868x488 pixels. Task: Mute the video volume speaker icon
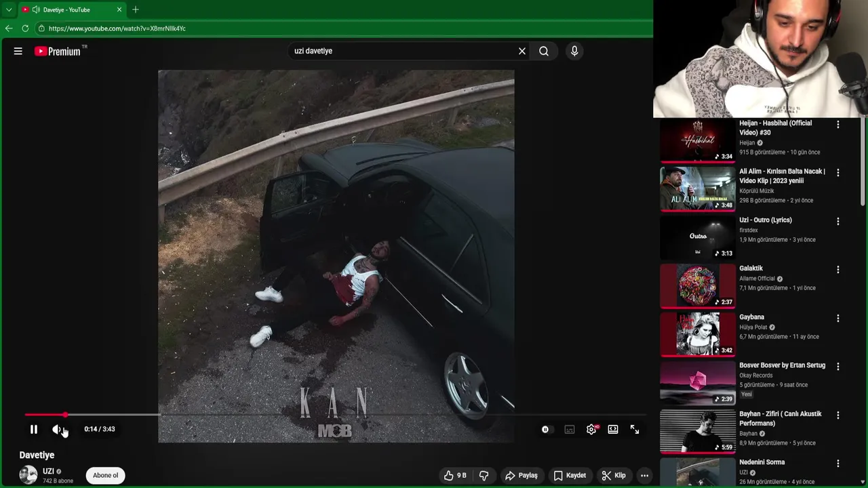click(x=57, y=429)
